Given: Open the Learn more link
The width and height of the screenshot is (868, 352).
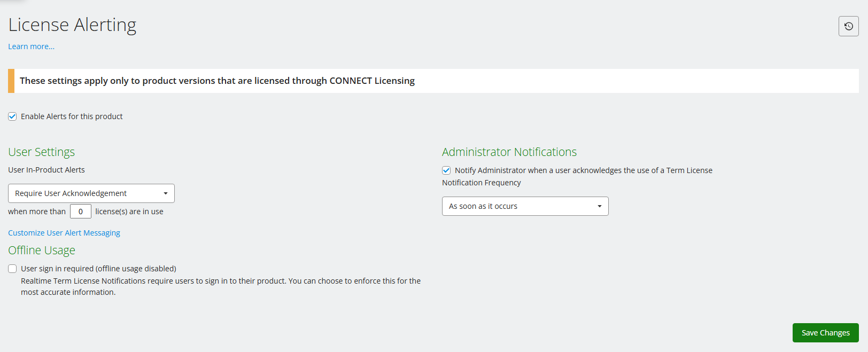Looking at the screenshot, I should pos(31,46).
